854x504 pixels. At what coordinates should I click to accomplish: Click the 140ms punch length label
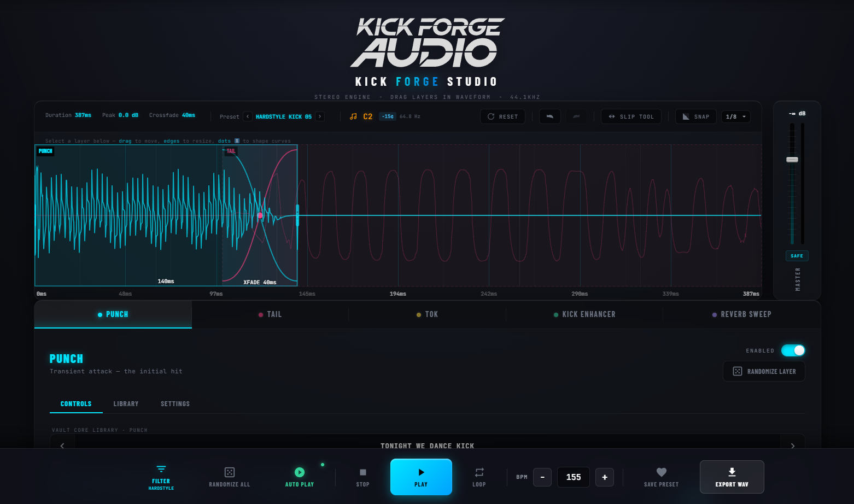[166, 282]
